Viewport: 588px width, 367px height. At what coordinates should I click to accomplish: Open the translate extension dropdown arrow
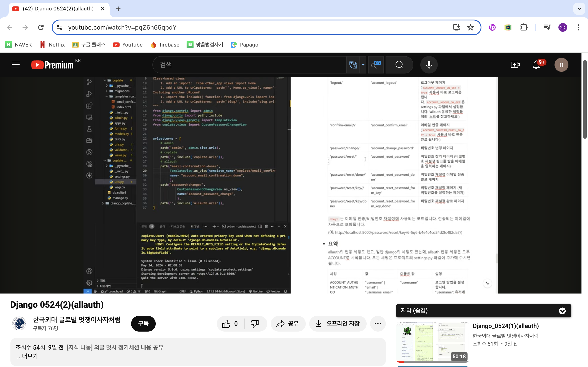(363, 65)
